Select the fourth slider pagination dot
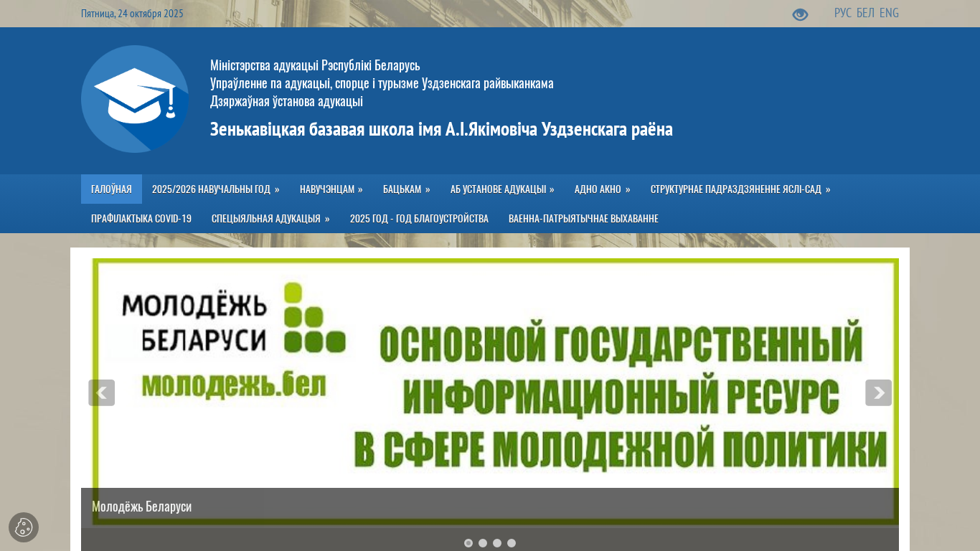This screenshot has height=551, width=980. click(x=512, y=543)
